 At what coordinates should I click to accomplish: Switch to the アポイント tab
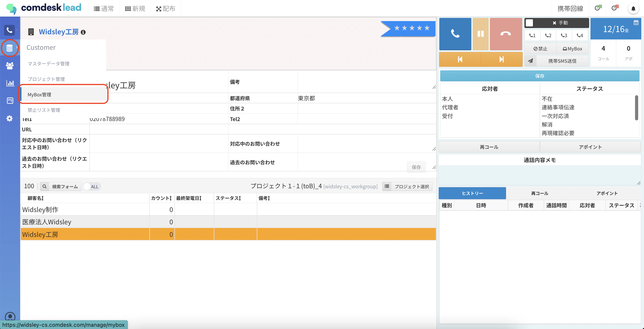607,193
